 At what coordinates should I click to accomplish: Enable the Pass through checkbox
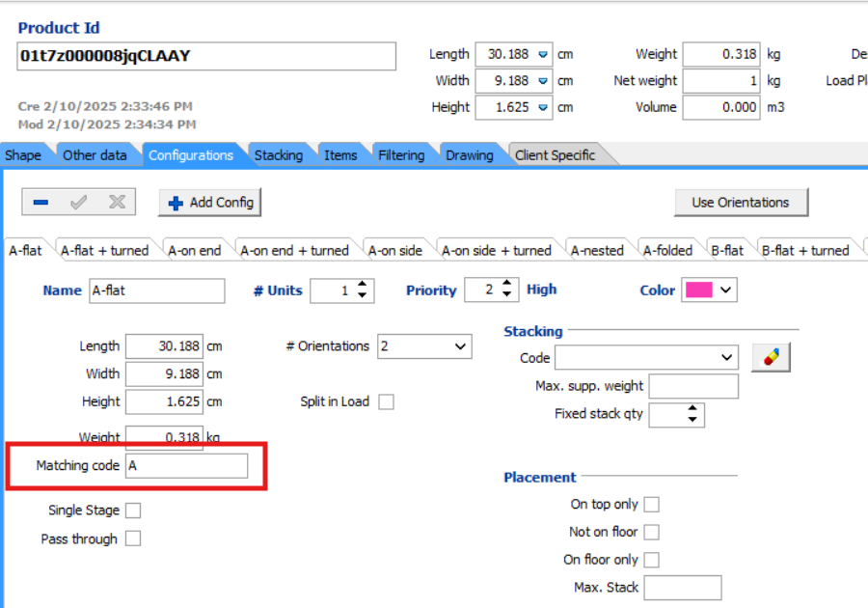click(x=134, y=539)
